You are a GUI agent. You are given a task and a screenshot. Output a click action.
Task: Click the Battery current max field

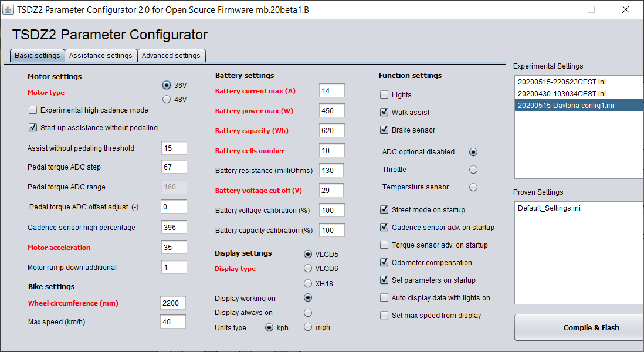(x=332, y=91)
